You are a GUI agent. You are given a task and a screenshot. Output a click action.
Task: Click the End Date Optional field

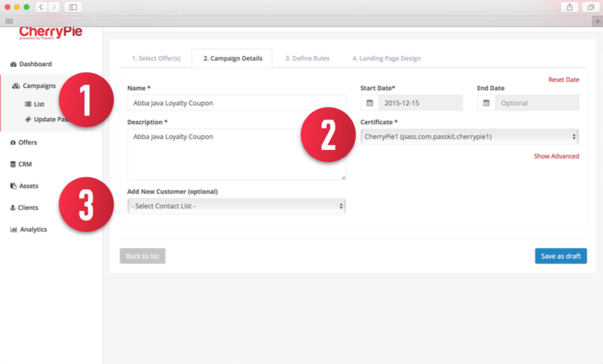click(x=537, y=103)
